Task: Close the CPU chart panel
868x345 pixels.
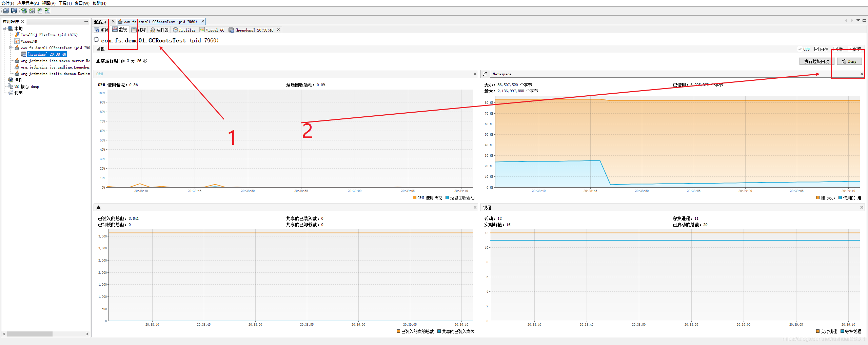Action: (x=475, y=74)
